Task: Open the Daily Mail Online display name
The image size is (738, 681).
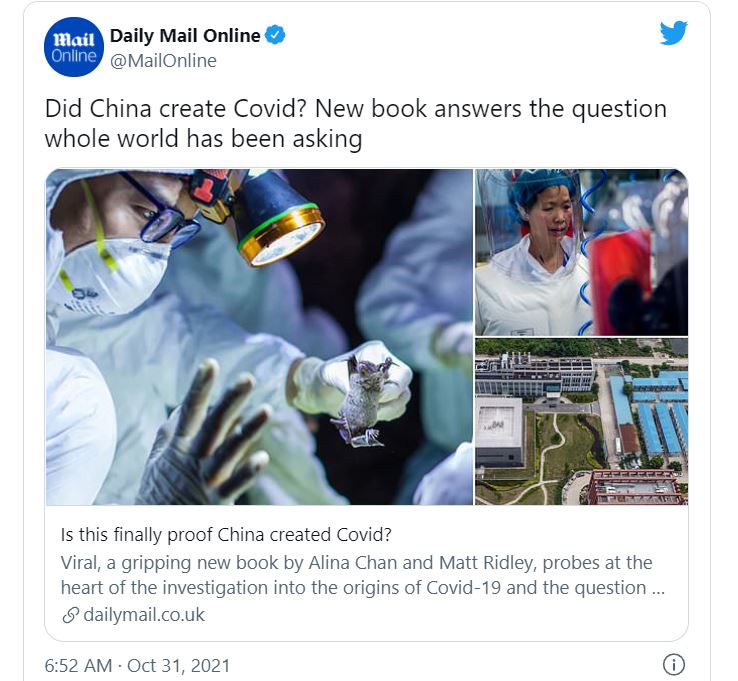Action: 185,36
